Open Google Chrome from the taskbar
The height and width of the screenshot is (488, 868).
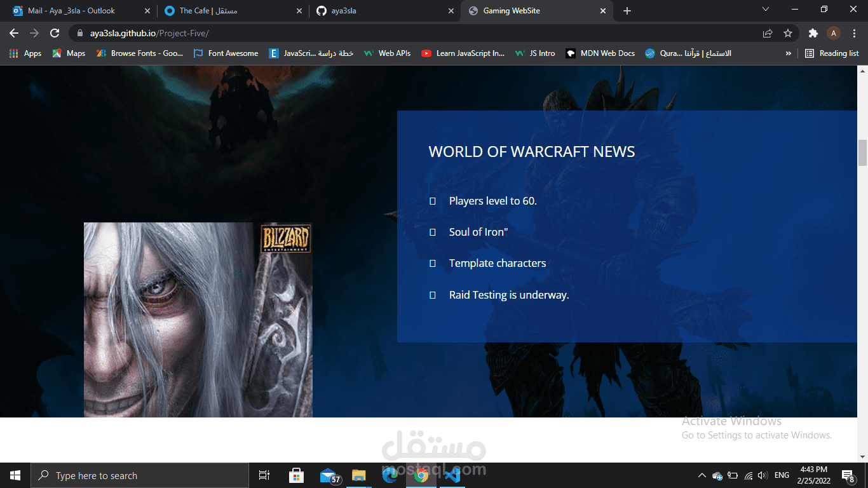tap(421, 475)
